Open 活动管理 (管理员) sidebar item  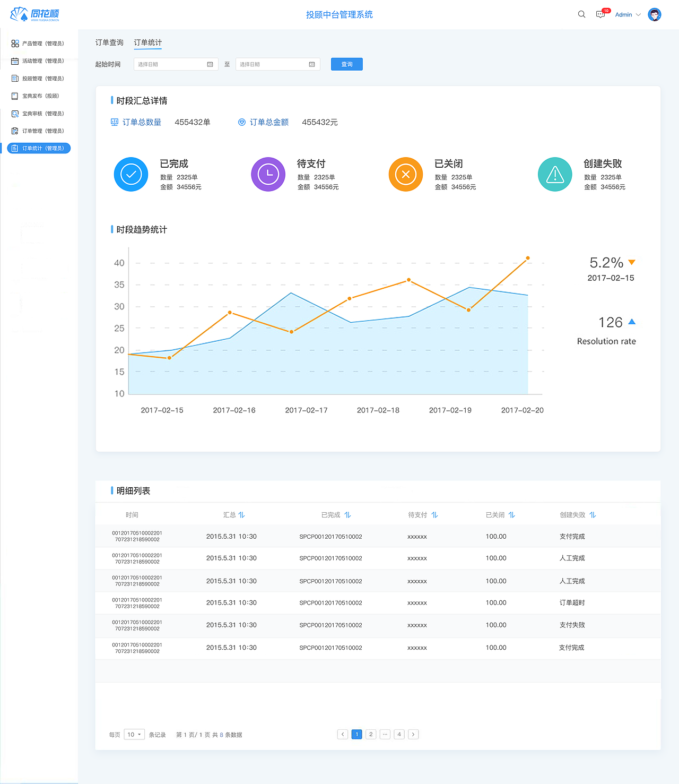38,61
